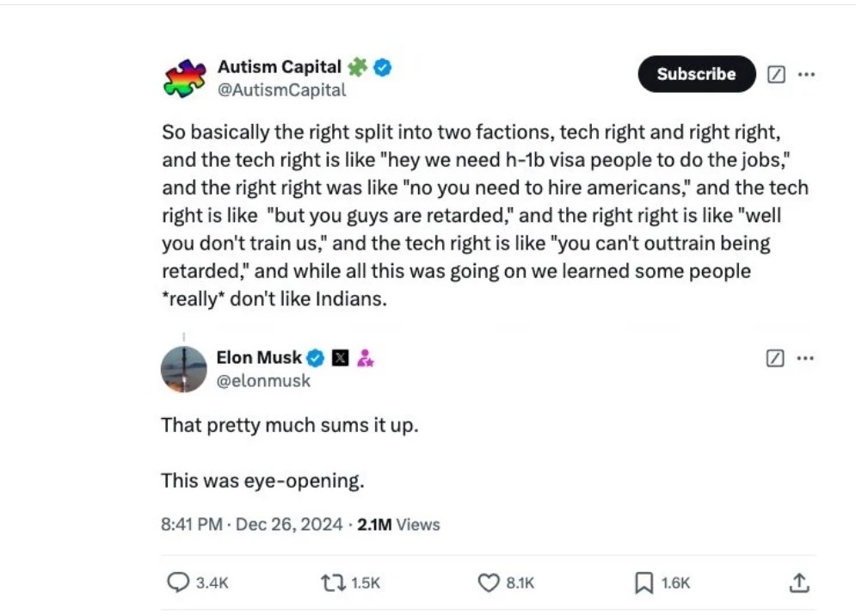This screenshot has height=616, width=856.
Task: Subscribe to Autism Capital
Action: 696,74
